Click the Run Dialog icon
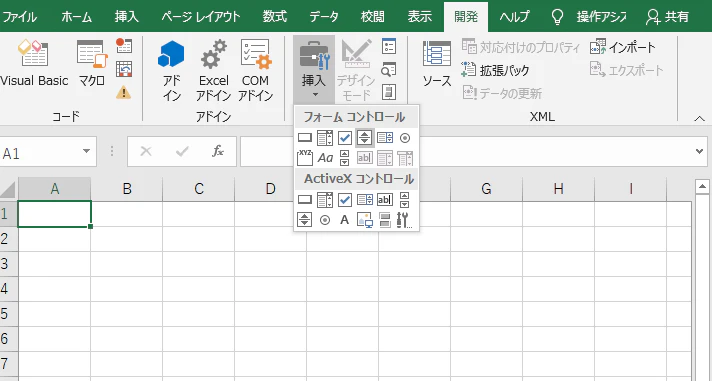The height and width of the screenshot is (381, 712). point(389,92)
